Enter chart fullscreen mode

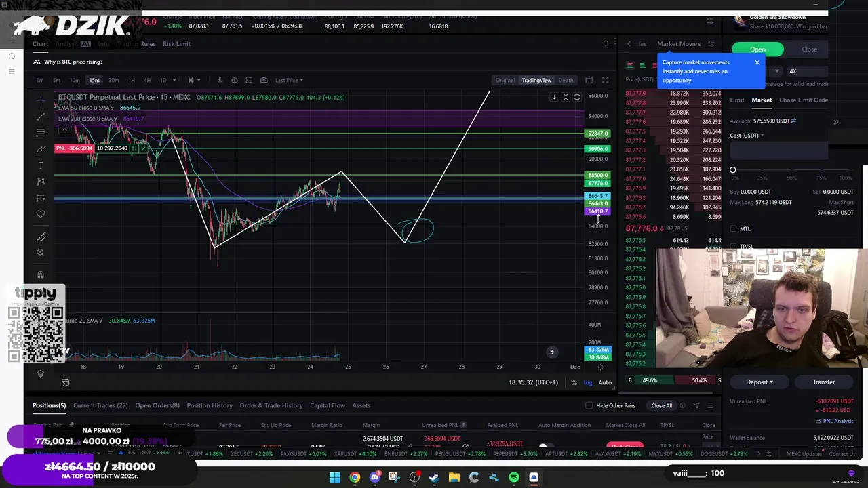click(605, 80)
